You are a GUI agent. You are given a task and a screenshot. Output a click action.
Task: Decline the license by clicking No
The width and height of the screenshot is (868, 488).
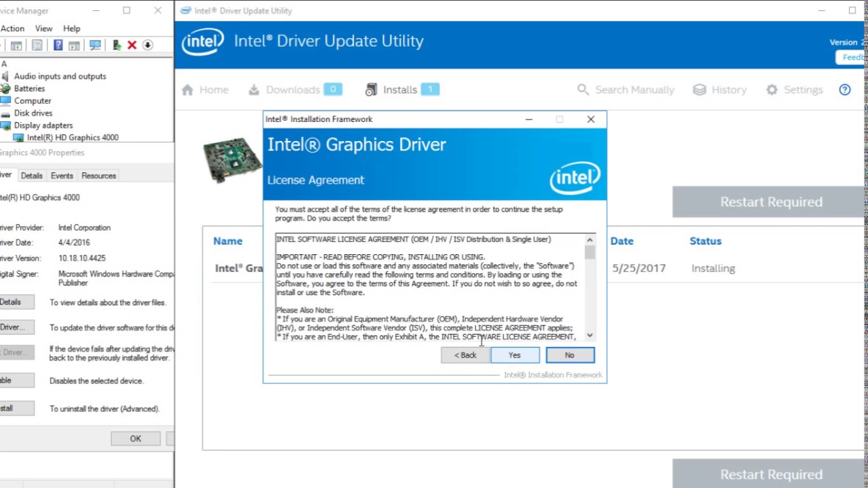pyautogui.click(x=570, y=355)
